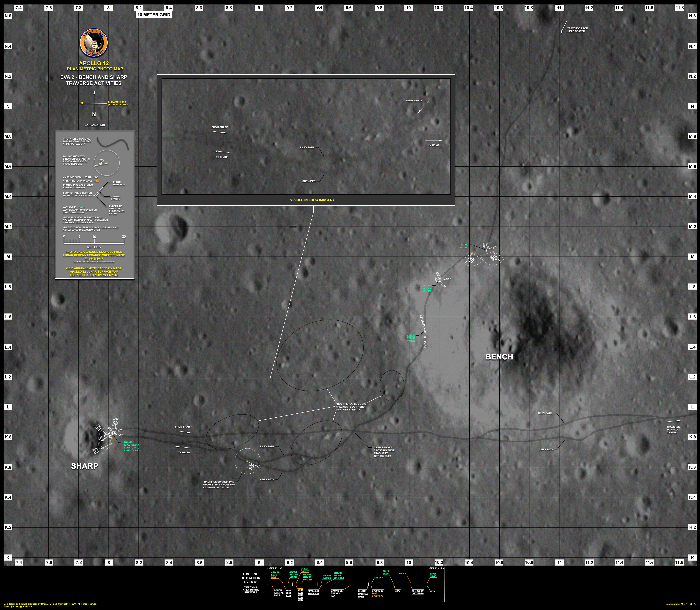Select the CORE 2 event on timeline

point(402,574)
